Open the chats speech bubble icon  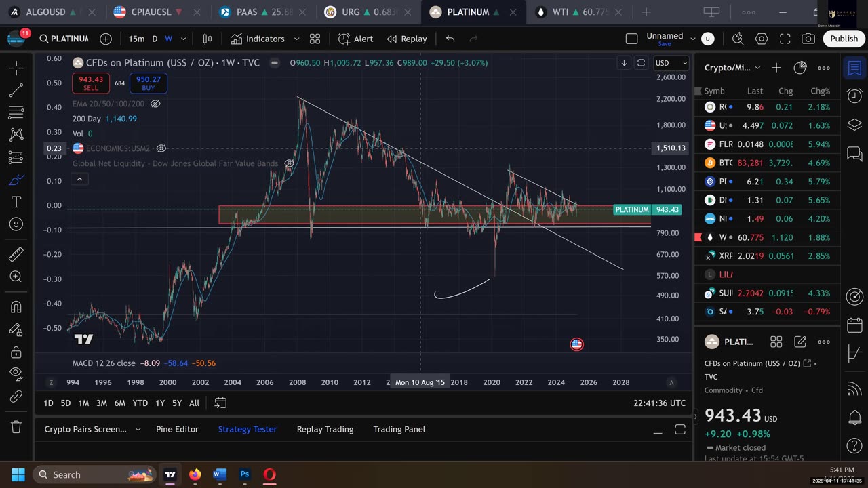(854, 155)
